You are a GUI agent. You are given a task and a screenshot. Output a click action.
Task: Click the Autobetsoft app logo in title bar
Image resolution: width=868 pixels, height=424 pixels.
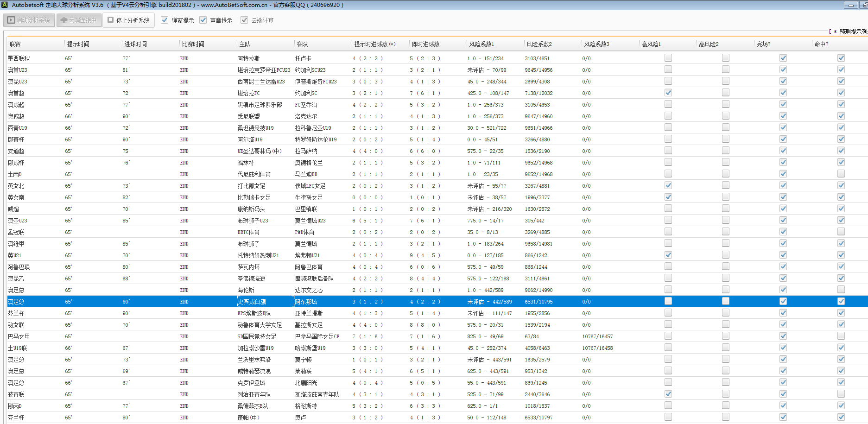tap(5, 5)
